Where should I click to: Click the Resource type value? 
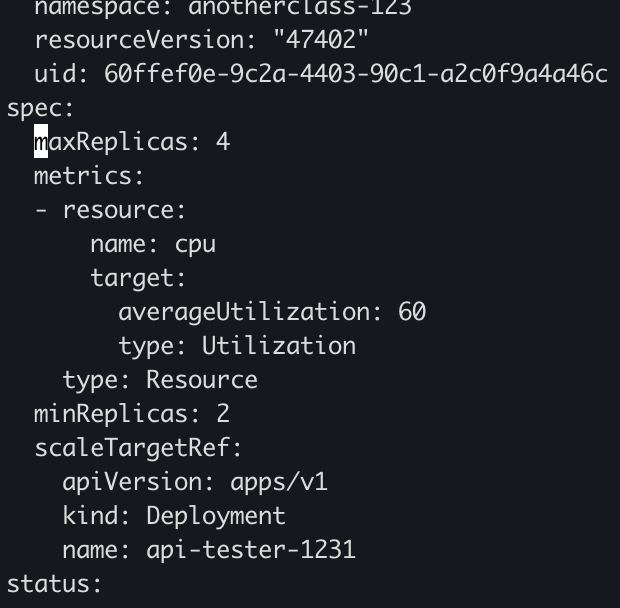point(202,380)
